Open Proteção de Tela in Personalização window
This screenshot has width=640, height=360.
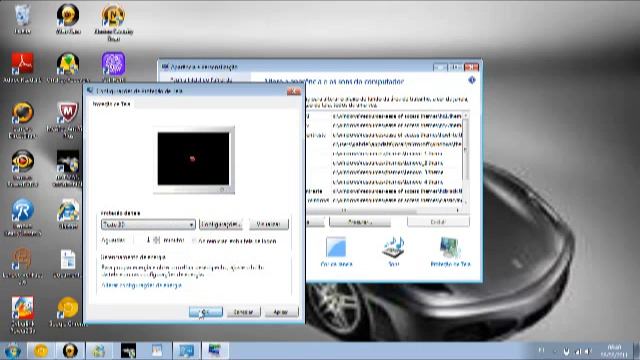pos(450,251)
